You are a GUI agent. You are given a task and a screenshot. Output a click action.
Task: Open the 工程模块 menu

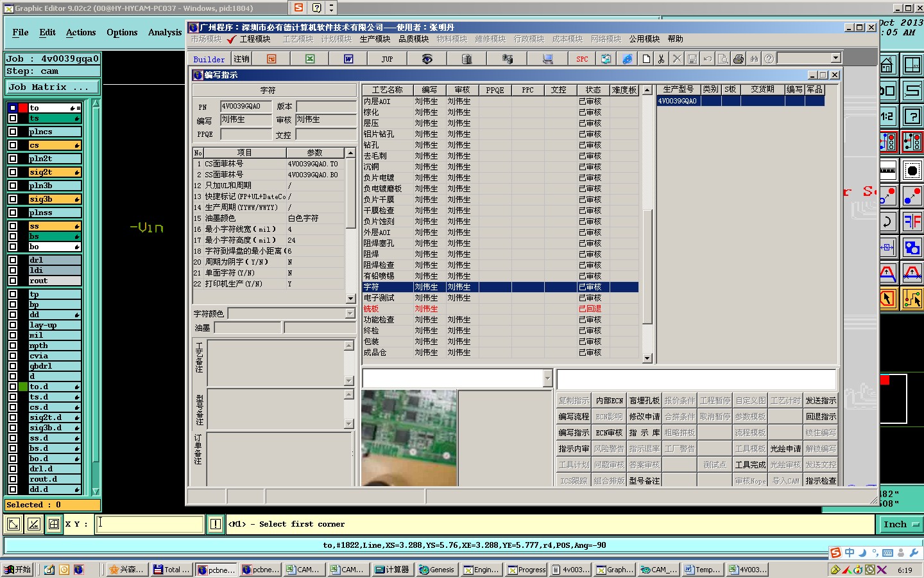click(255, 39)
